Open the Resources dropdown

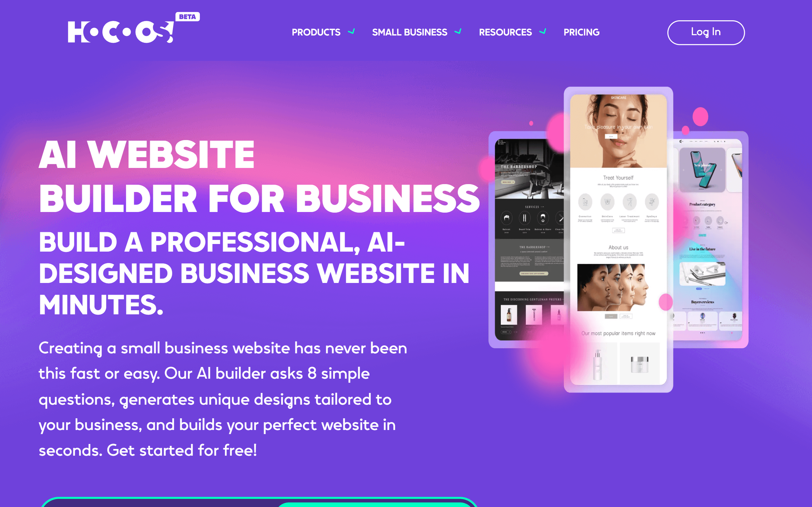click(513, 32)
